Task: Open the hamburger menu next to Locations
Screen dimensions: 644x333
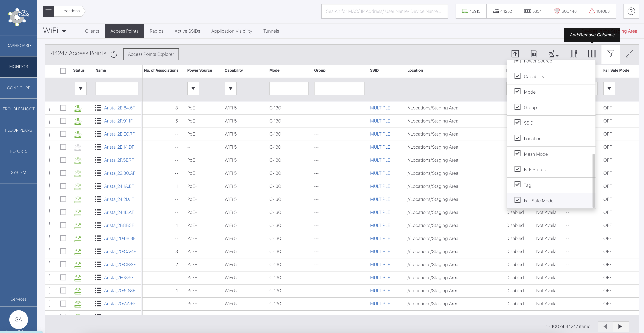Action: pos(48,11)
